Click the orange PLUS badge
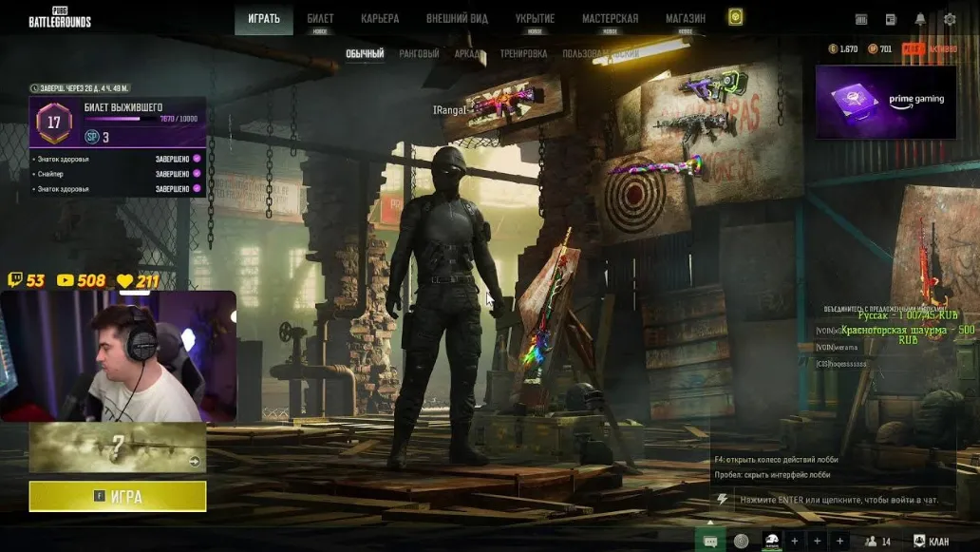 point(913,48)
